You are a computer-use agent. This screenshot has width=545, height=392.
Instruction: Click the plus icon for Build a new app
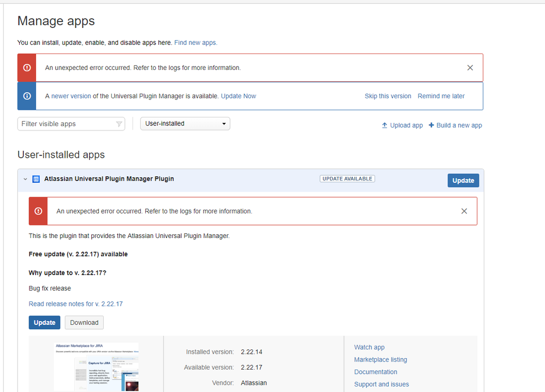pyautogui.click(x=431, y=125)
